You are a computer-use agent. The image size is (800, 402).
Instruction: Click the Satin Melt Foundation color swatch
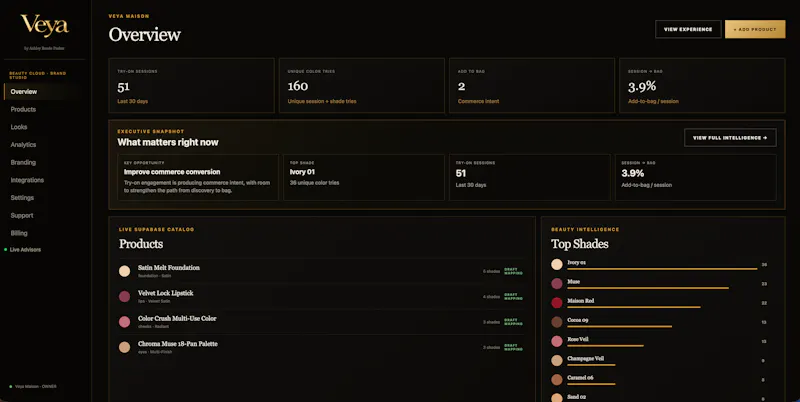124,271
